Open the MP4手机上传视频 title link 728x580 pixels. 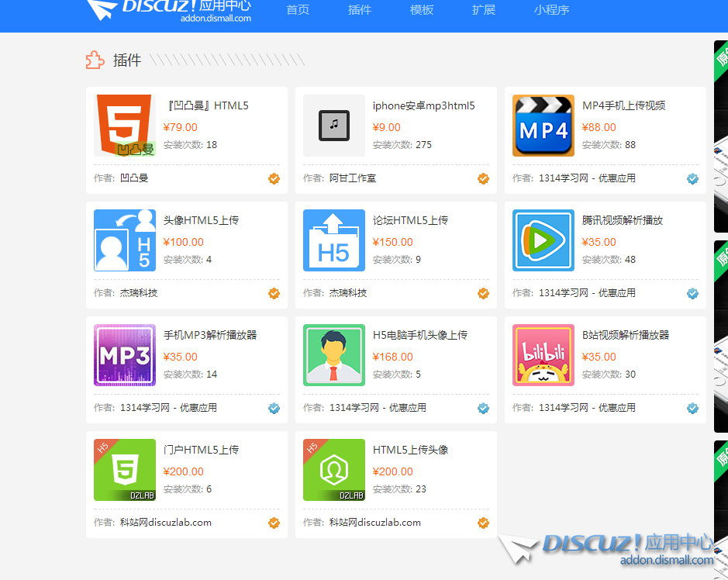pyautogui.click(x=623, y=106)
